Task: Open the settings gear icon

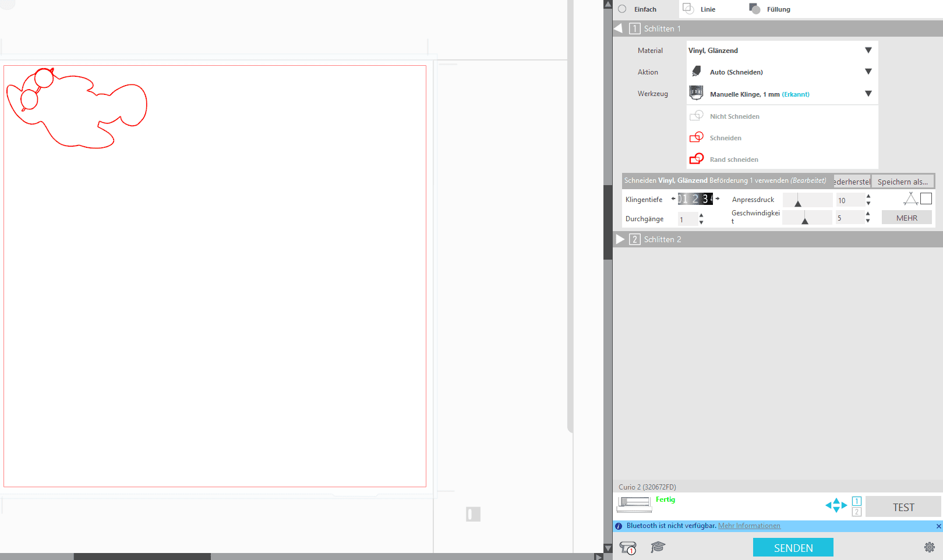Action: pyautogui.click(x=930, y=547)
